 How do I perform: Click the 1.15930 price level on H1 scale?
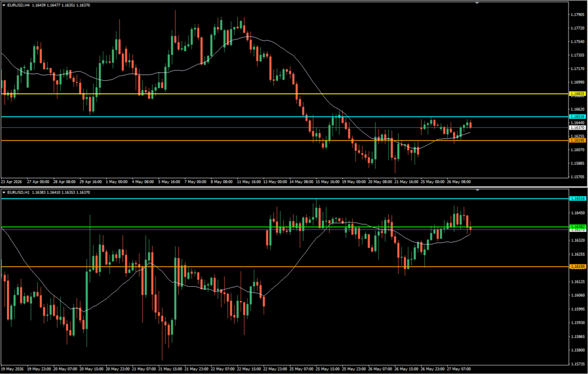click(578, 322)
